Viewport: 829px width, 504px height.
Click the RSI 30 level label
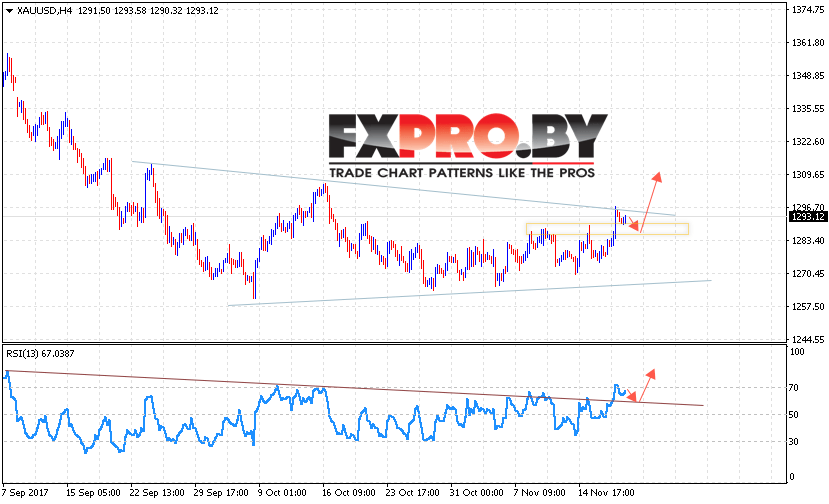[793, 441]
